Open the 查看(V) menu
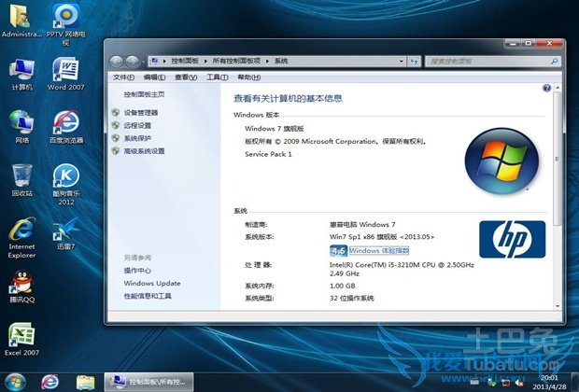The width and height of the screenshot is (579, 392). [186, 77]
